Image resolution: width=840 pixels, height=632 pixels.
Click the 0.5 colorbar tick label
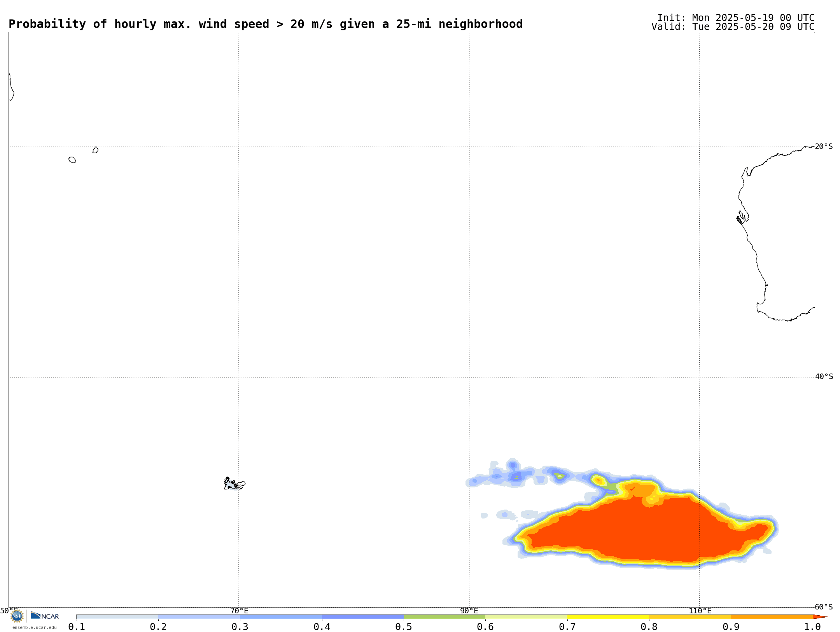coord(404,627)
